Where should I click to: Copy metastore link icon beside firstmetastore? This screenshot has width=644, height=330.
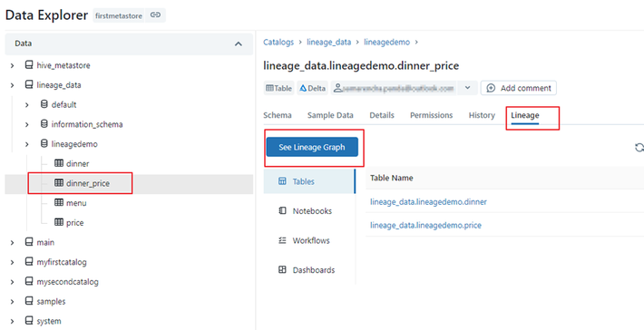155,15
